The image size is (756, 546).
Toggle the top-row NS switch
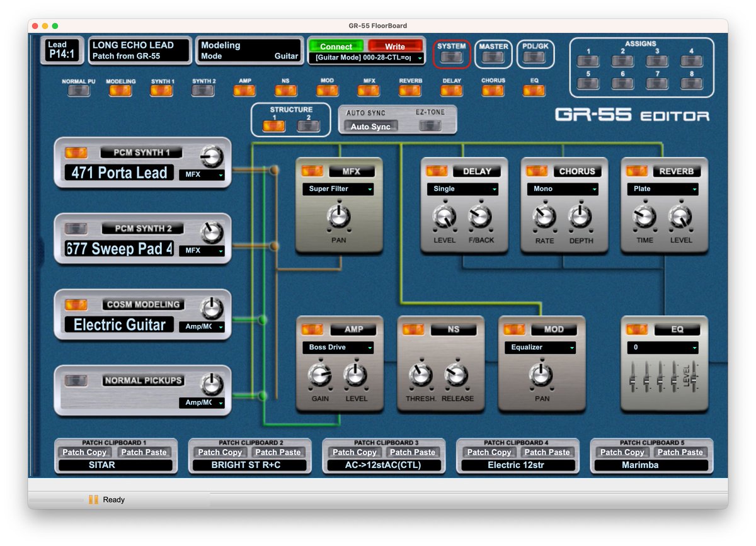point(286,90)
